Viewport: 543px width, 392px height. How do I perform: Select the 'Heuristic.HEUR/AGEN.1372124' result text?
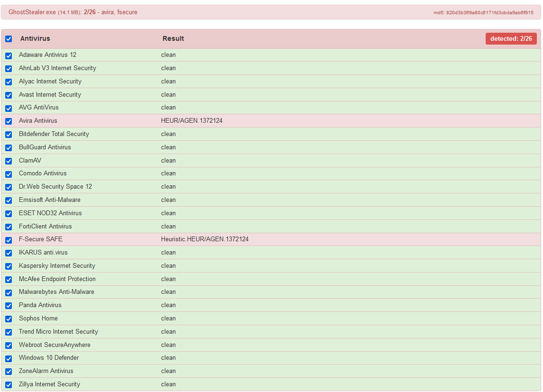(x=205, y=239)
